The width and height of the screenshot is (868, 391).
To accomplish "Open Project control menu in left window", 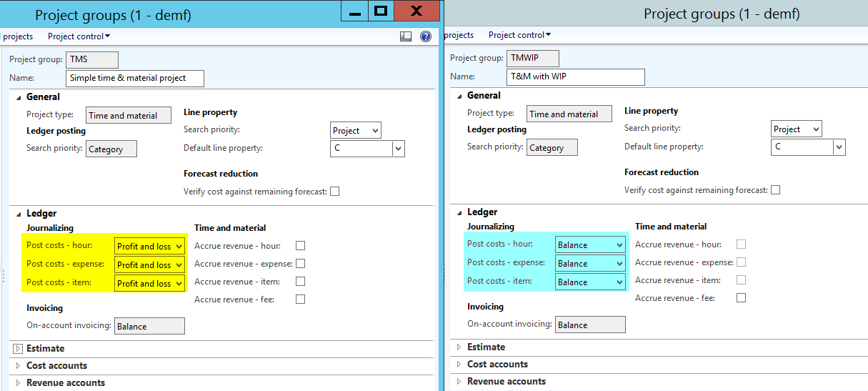I will coord(79,36).
